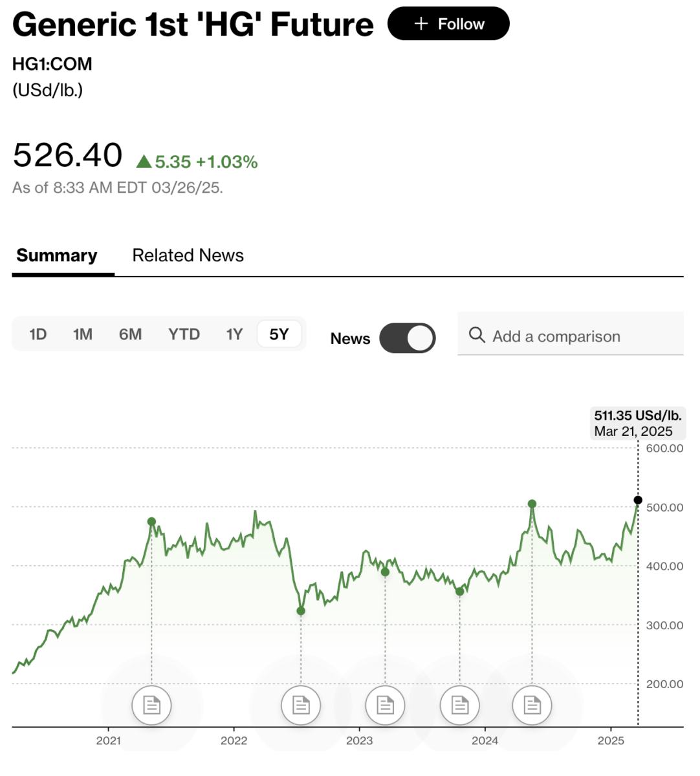Open the news document icon after 2024
The width and height of the screenshot is (700, 776).
click(x=532, y=705)
